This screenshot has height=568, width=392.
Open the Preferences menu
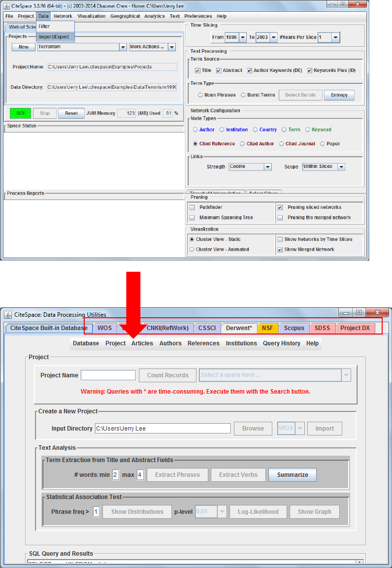(x=198, y=16)
